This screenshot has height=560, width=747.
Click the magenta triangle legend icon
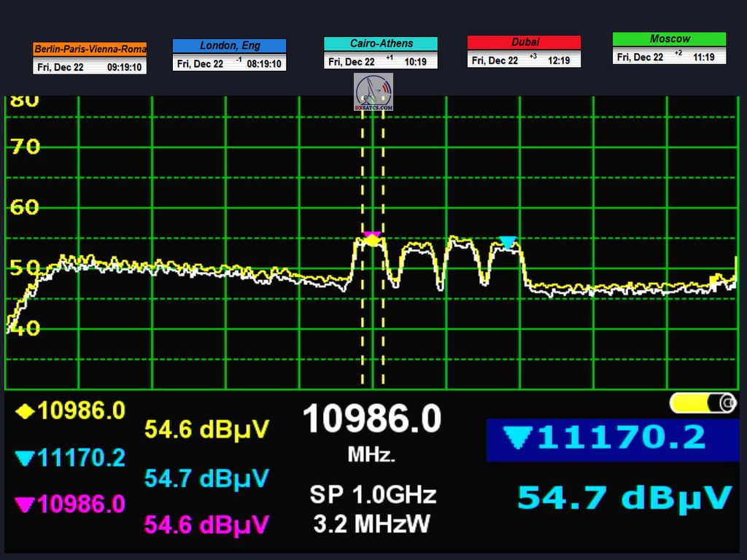pos(25,504)
